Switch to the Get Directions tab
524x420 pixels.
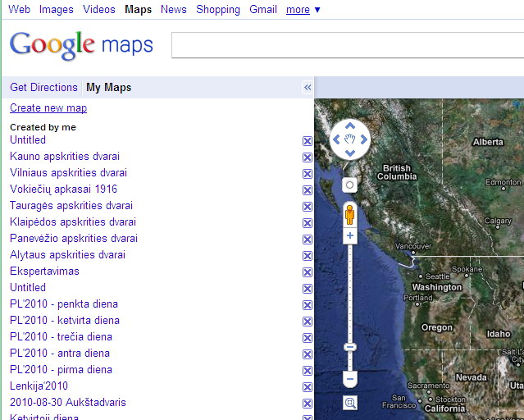[43, 88]
